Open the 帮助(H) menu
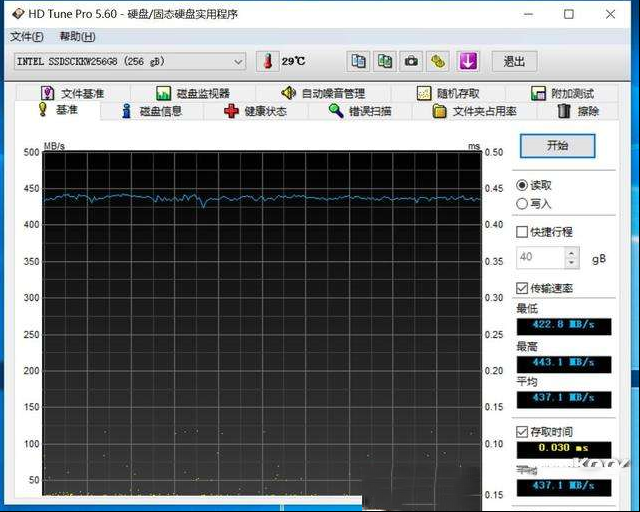The width and height of the screenshot is (640, 512). click(78, 37)
